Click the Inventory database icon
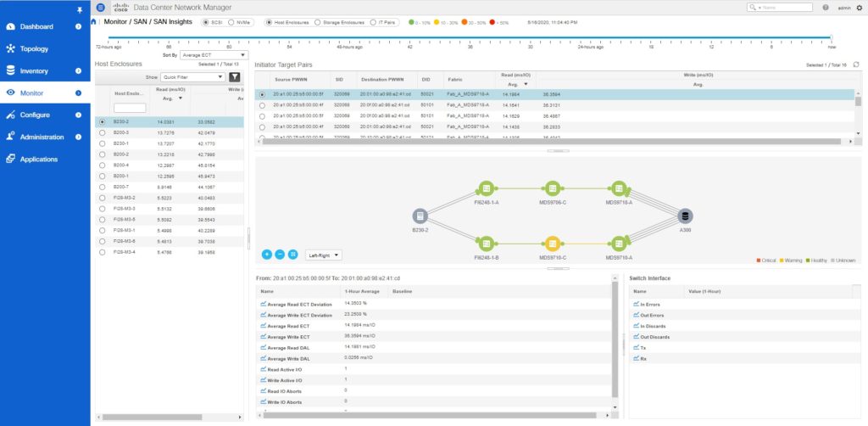 pos(10,71)
